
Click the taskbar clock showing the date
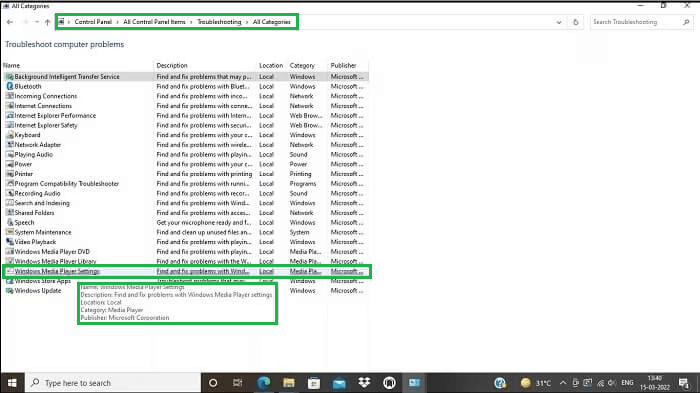tap(655, 383)
